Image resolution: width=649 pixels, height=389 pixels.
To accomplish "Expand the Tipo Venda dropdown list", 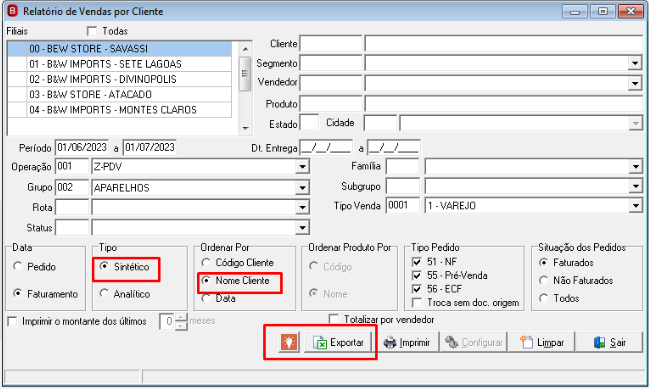I will (x=635, y=206).
